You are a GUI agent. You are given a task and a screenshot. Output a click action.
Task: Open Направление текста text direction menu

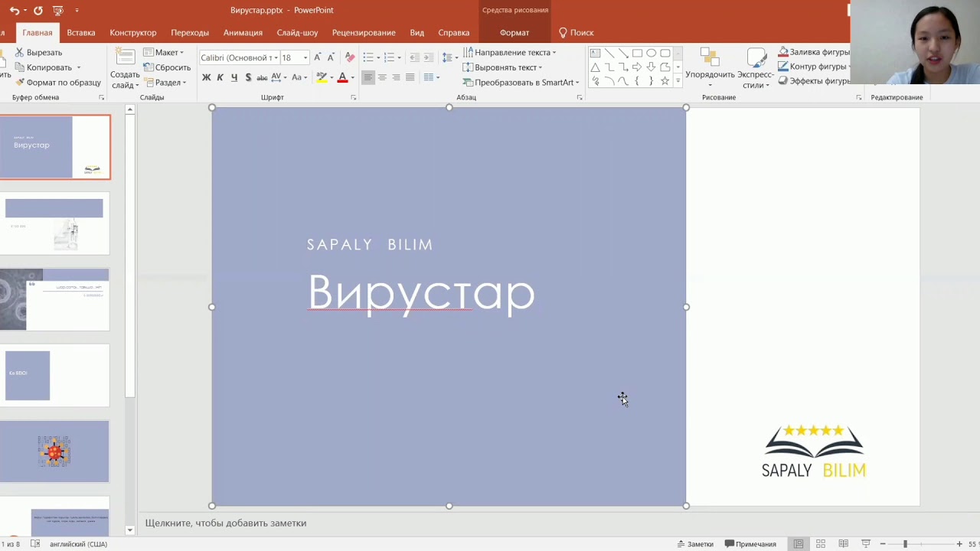click(x=509, y=52)
